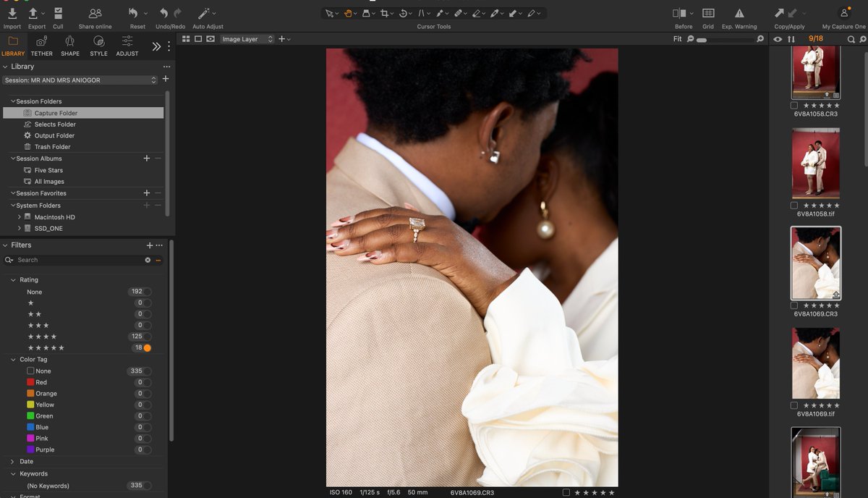The height and width of the screenshot is (498, 868).
Task: Click the browser search magnifier icon
Action: [851, 39]
